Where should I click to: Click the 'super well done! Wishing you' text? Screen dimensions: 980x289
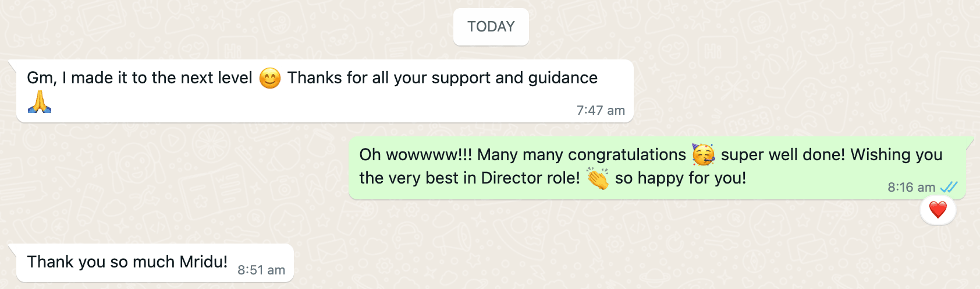point(832,155)
